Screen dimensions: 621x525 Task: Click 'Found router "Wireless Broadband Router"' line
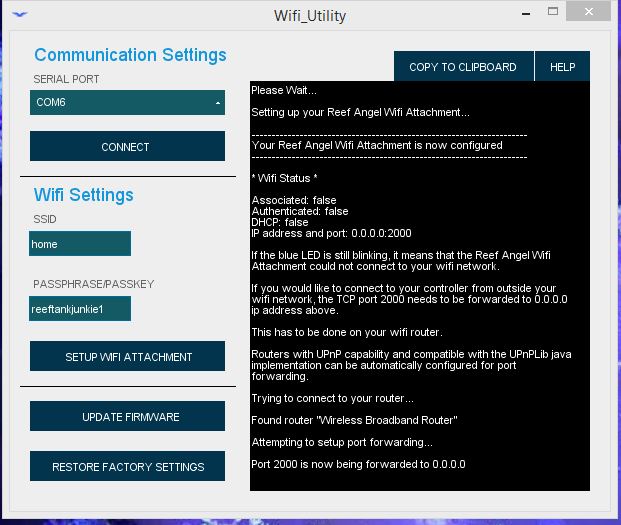tap(354, 420)
